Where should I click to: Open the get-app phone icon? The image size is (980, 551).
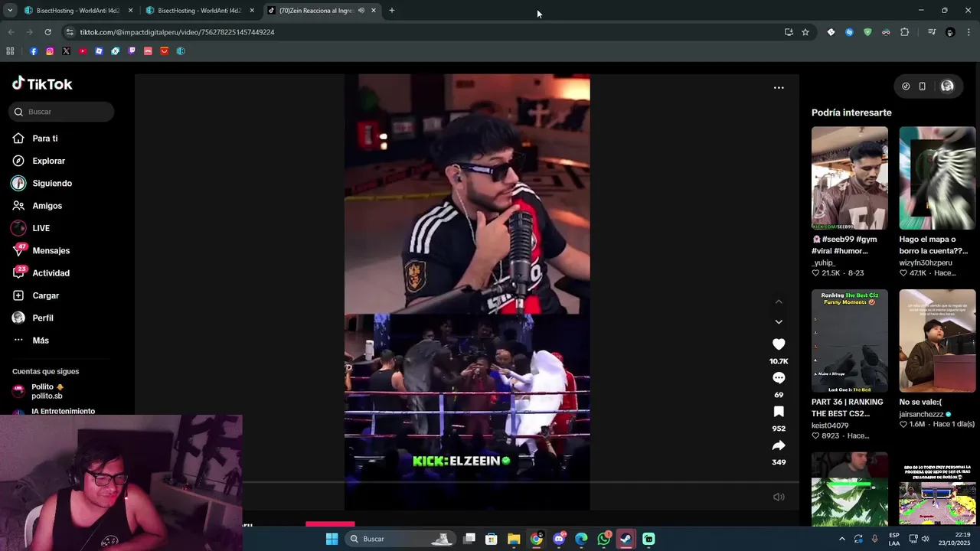tap(923, 86)
